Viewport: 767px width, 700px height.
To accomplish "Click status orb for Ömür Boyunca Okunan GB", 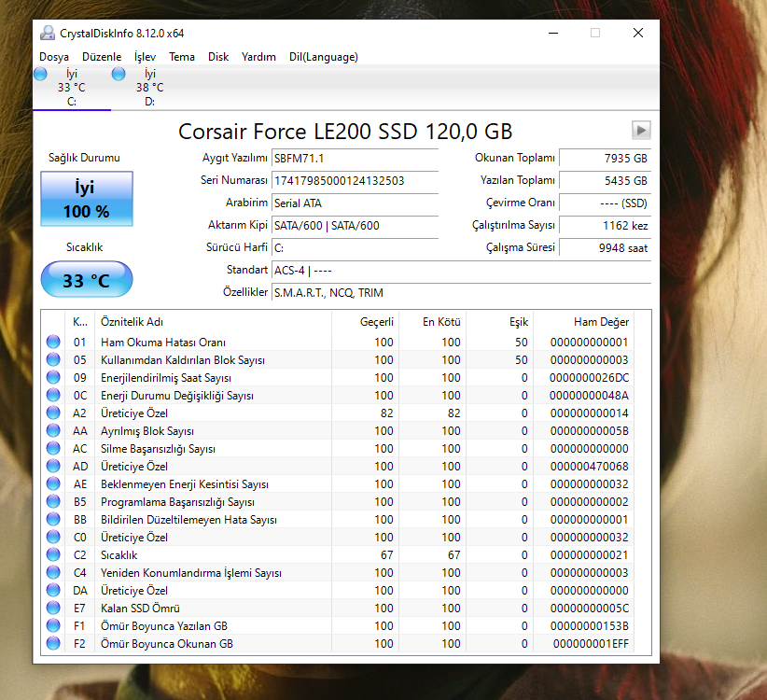I will coord(53,644).
